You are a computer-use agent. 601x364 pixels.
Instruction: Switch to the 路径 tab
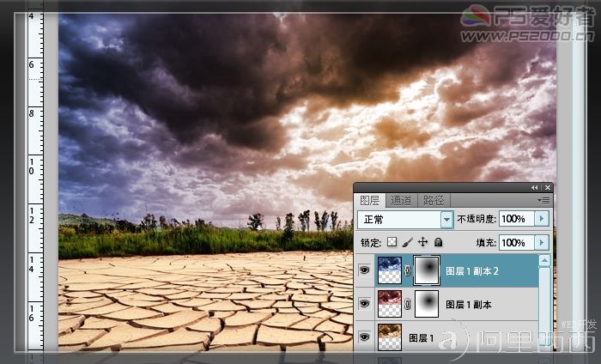[434, 200]
